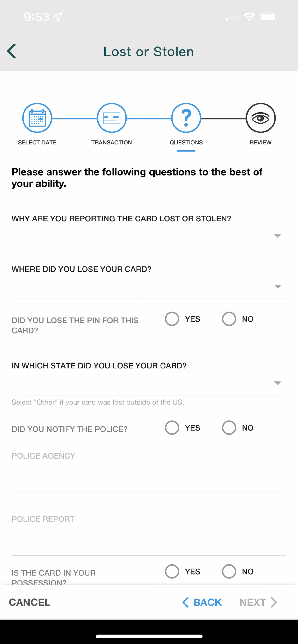This screenshot has width=298, height=644.
Task: Tap the battery indicator in status bar
Action: [x=269, y=17]
